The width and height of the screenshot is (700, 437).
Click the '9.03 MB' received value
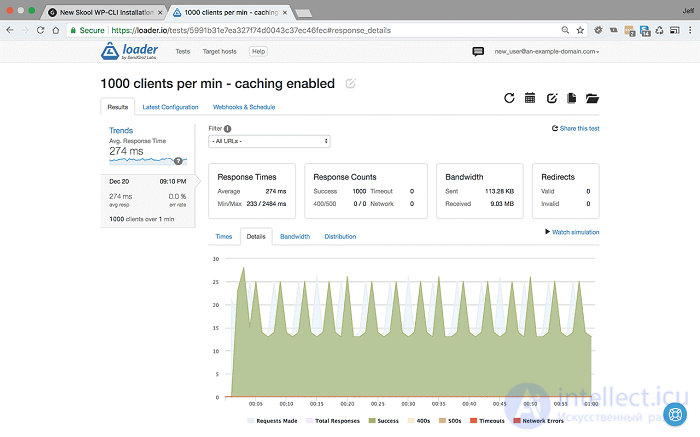coord(502,204)
